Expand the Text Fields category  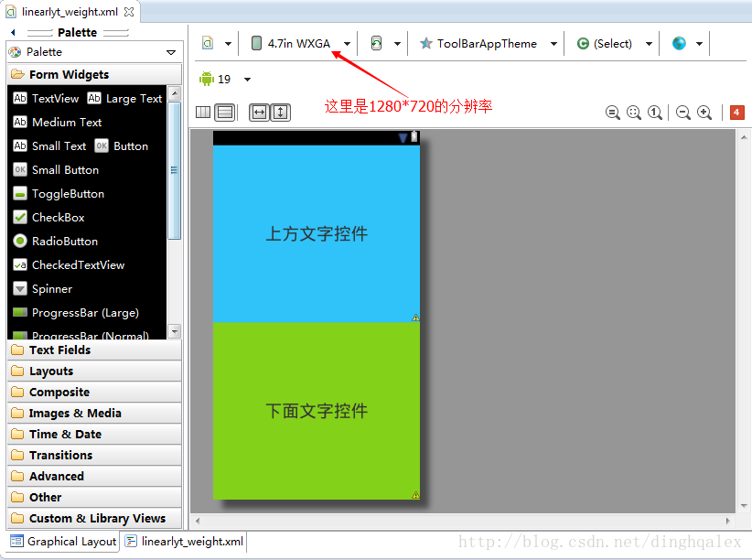coord(94,350)
